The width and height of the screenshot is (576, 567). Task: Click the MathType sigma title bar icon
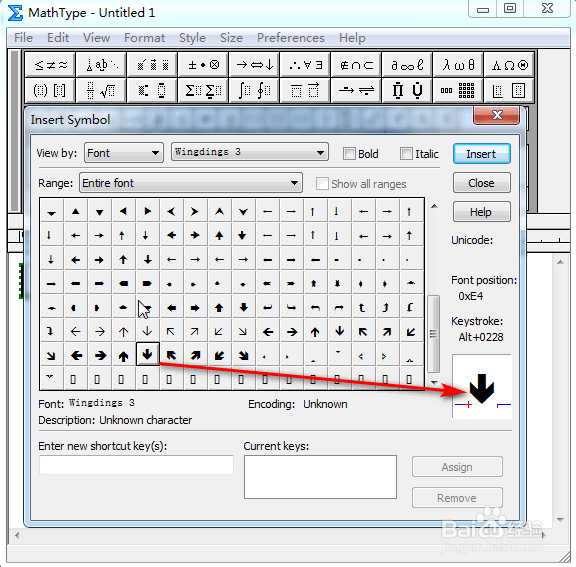tap(15, 13)
